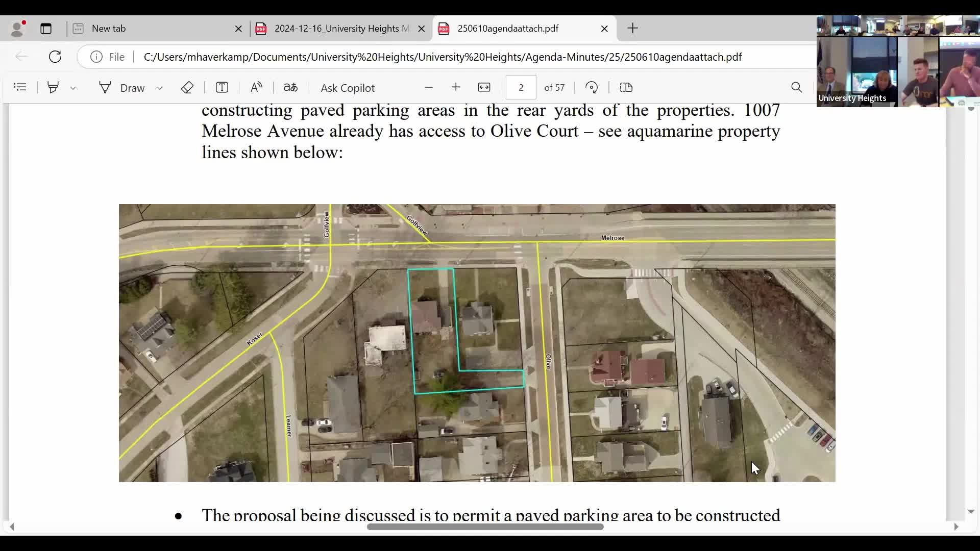Click the Read aloud icon

[x=257, y=87]
